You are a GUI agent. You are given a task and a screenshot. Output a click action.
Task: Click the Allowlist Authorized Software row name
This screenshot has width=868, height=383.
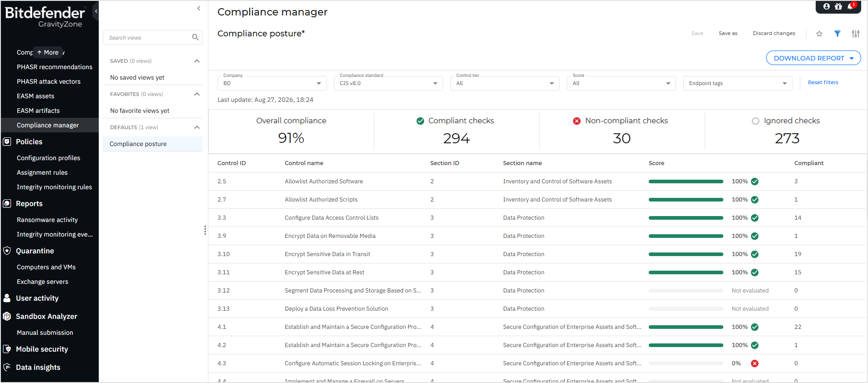(324, 181)
